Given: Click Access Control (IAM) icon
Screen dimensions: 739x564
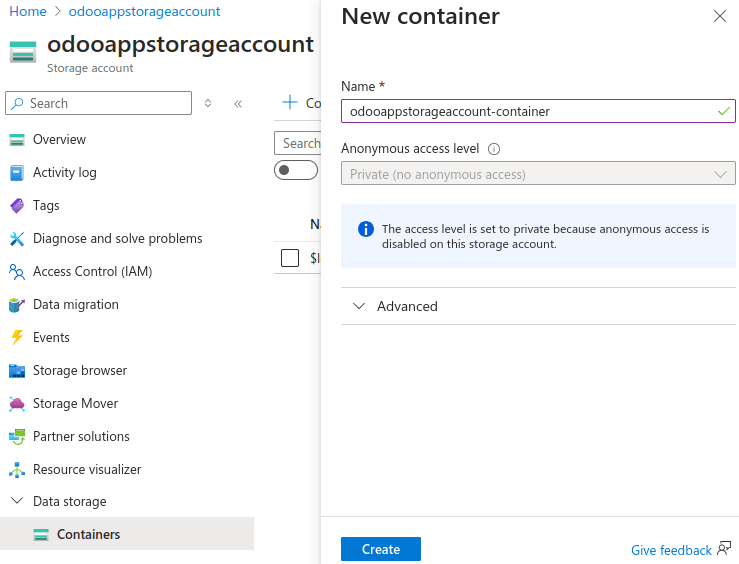Looking at the screenshot, I should (16, 272).
